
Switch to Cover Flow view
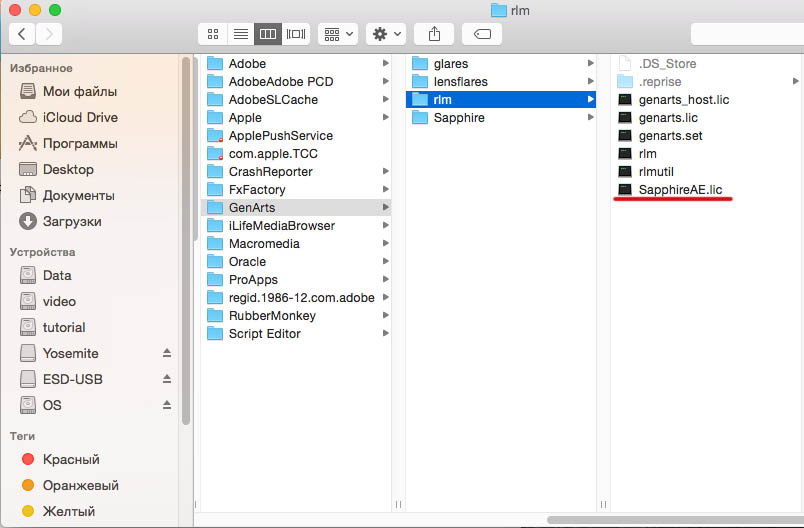(x=296, y=34)
